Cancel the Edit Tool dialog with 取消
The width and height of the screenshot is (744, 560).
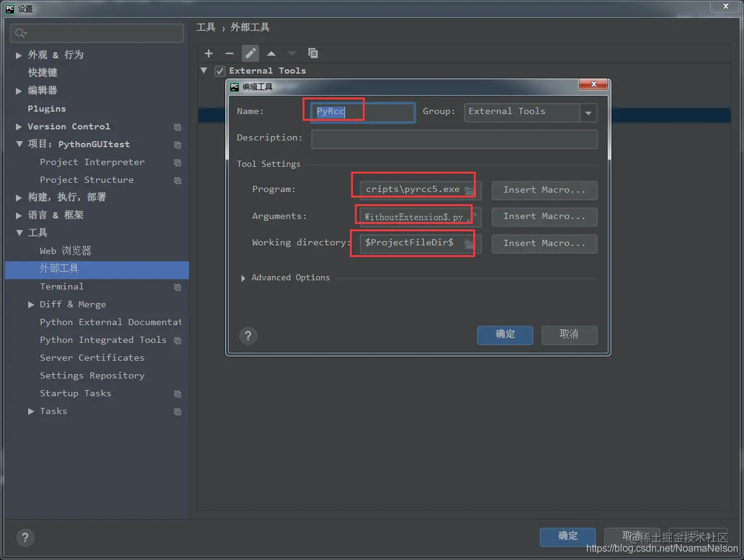pyautogui.click(x=569, y=335)
